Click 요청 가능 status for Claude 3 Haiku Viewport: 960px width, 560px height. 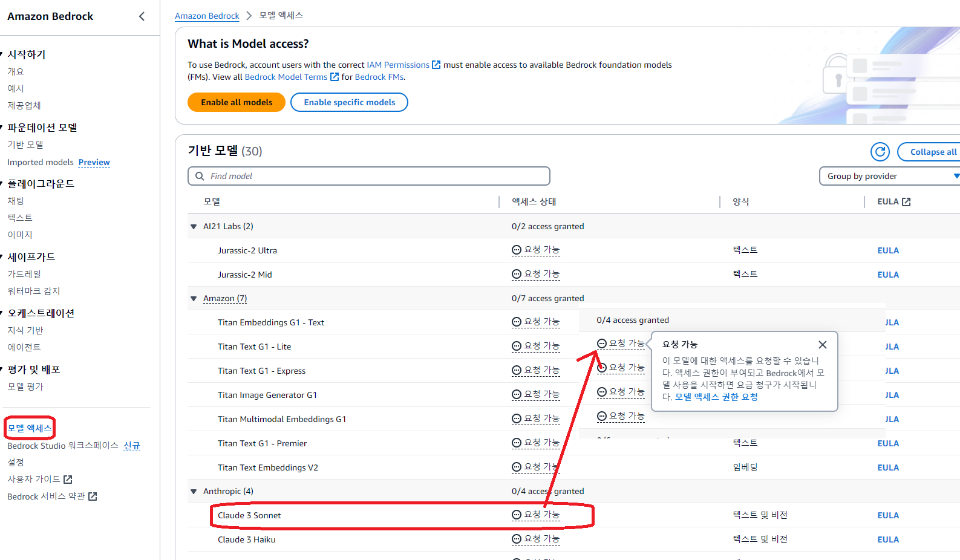tap(536, 539)
